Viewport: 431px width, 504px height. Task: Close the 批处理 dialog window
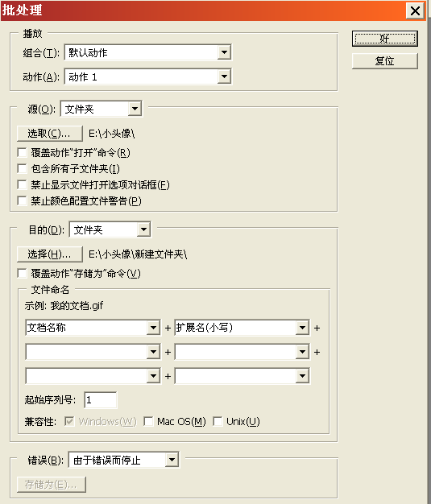[415, 11]
